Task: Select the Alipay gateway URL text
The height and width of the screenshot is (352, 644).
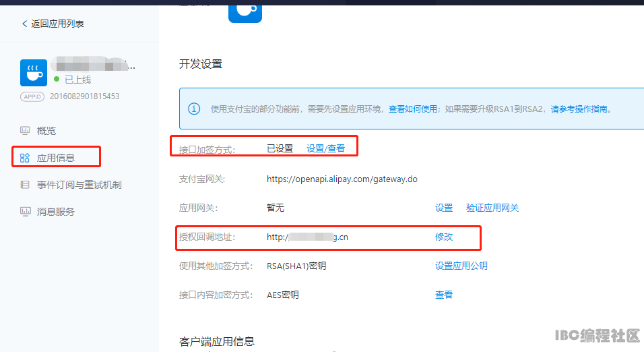Action: pos(342,179)
